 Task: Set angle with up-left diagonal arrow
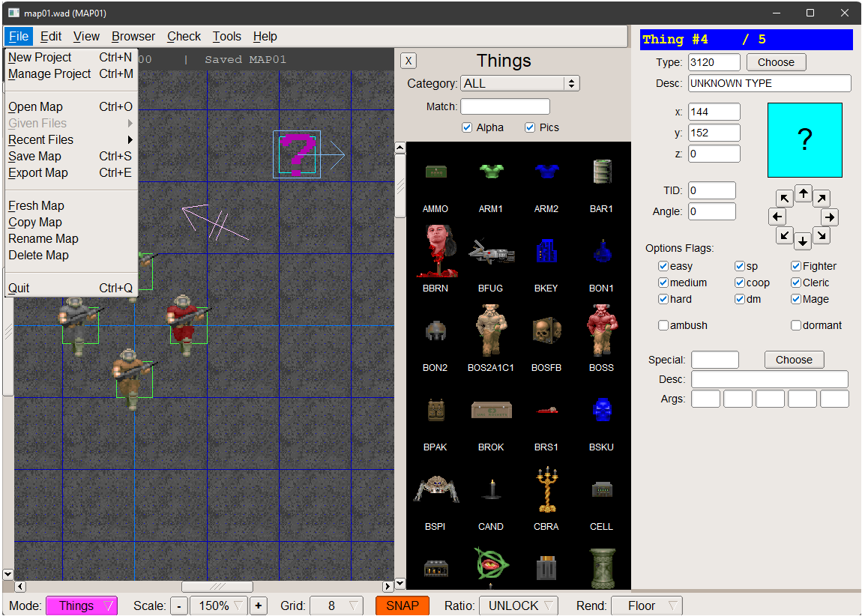tap(785, 199)
